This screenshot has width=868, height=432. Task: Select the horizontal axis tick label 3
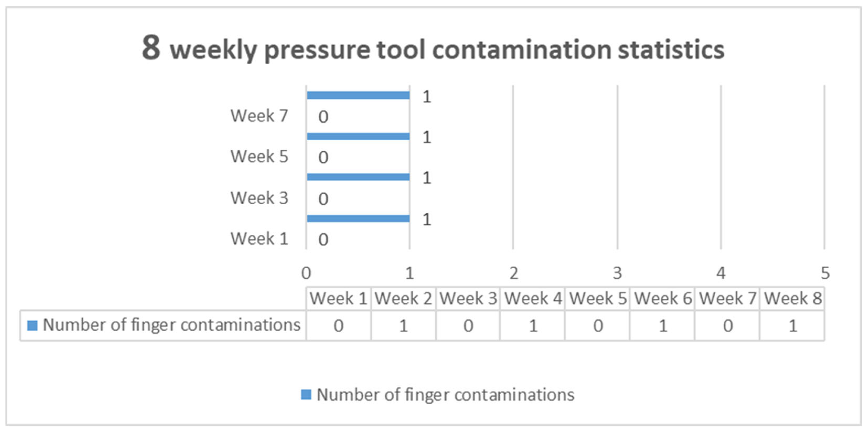coord(617,273)
